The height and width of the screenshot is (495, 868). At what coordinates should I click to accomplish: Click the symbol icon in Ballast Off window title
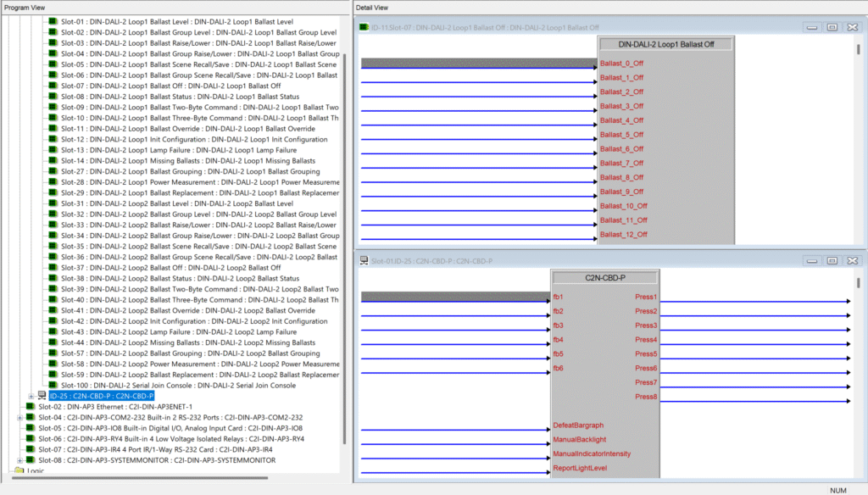point(364,27)
